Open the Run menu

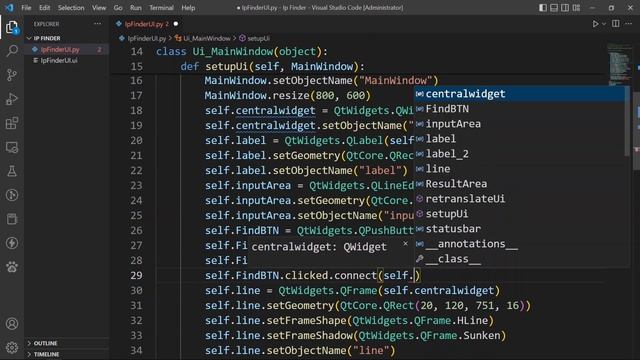(136, 8)
